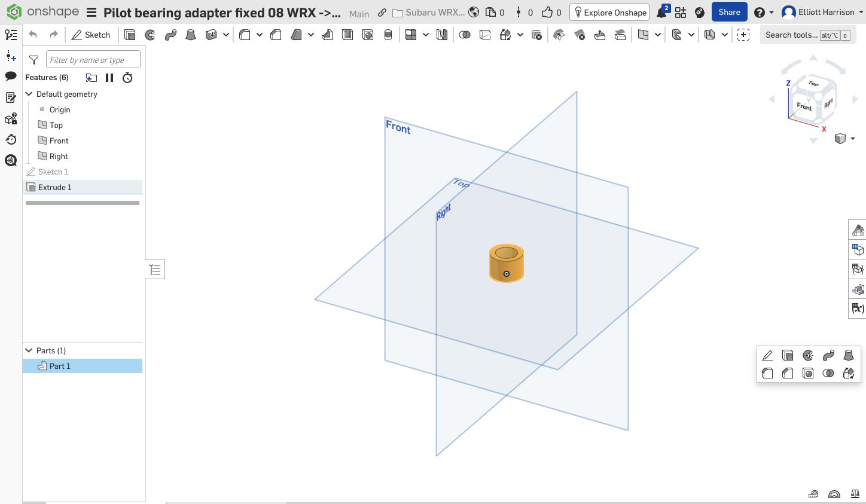Toggle the pause icon in Features header
This screenshot has width=866, height=504.
tap(109, 78)
